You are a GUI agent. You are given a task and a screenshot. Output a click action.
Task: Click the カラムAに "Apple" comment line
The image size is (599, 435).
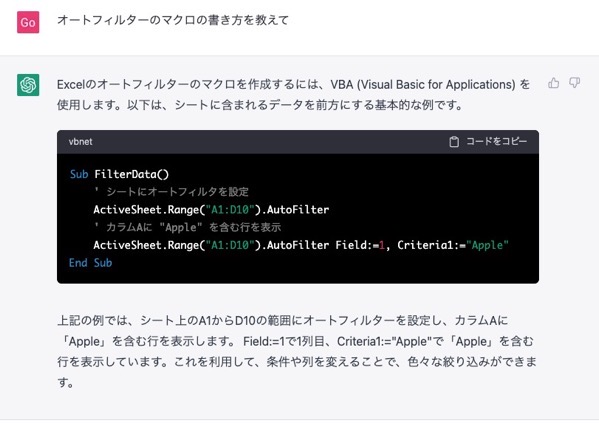tap(187, 228)
